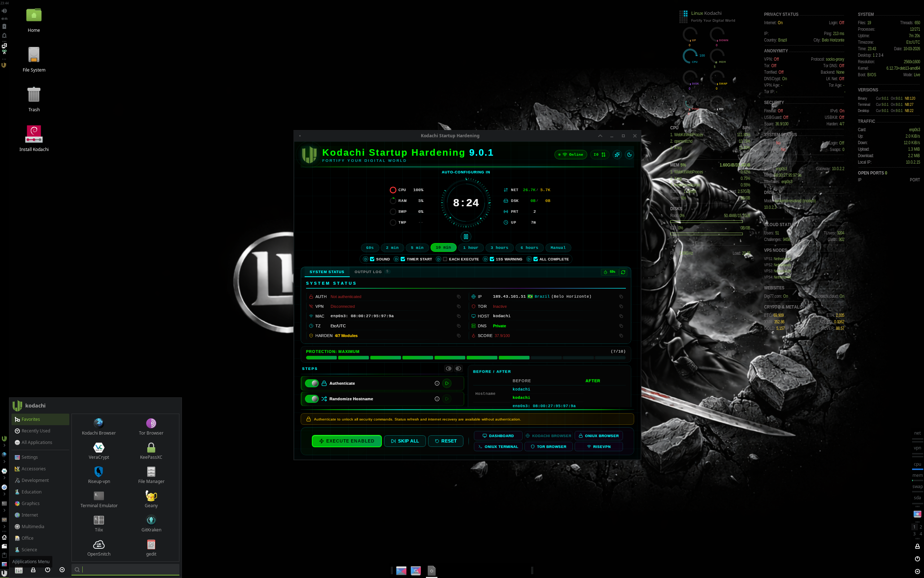Image resolution: width=924 pixels, height=578 pixels.
Task: Toggle off the Randomize Hostname step switch
Action: pyautogui.click(x=312, y=399)
